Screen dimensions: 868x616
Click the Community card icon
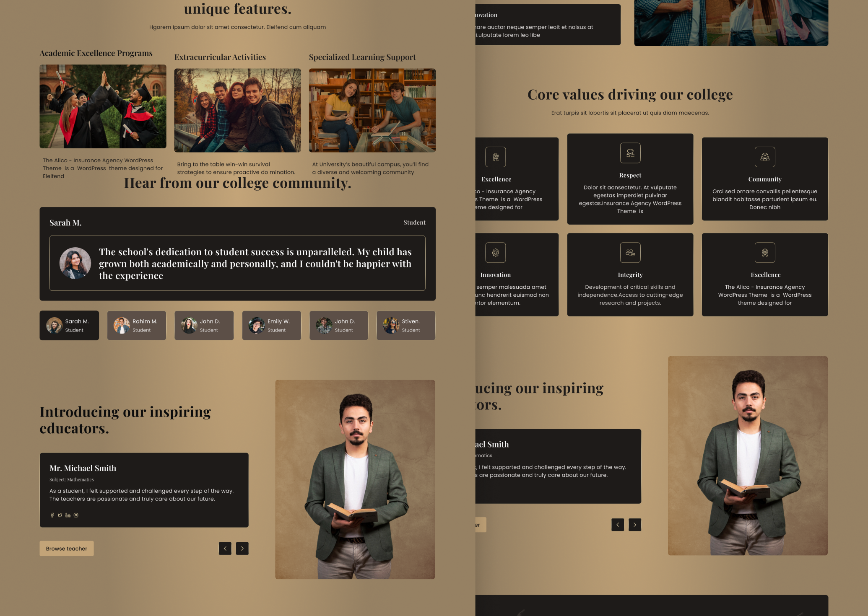pos(764,157)
